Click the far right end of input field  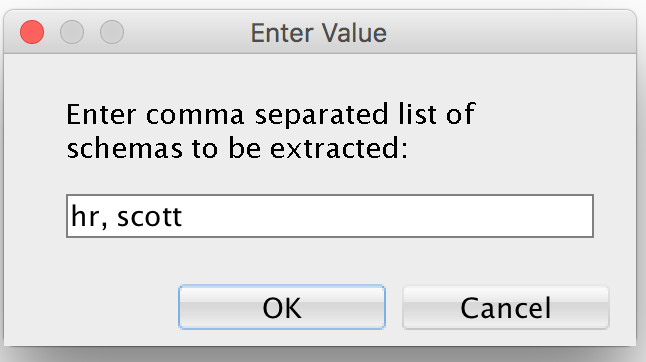(x=585, y=216)
